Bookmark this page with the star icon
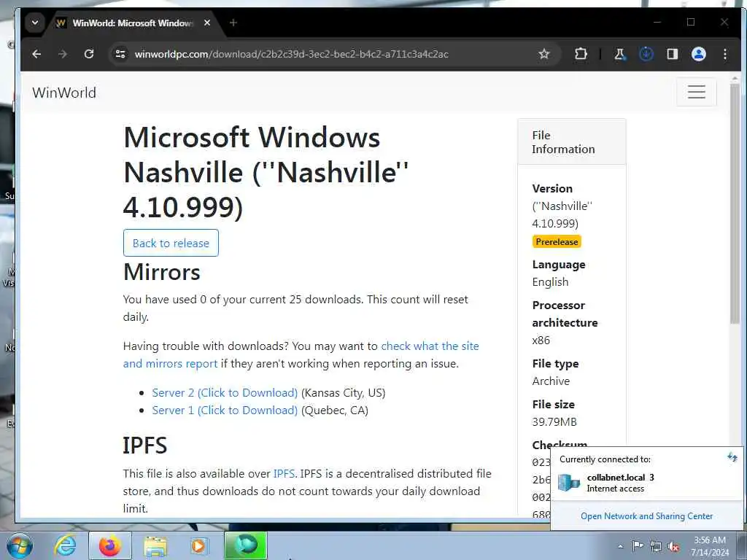This screenshot has height=560, width=747. [x=543, y=54]
